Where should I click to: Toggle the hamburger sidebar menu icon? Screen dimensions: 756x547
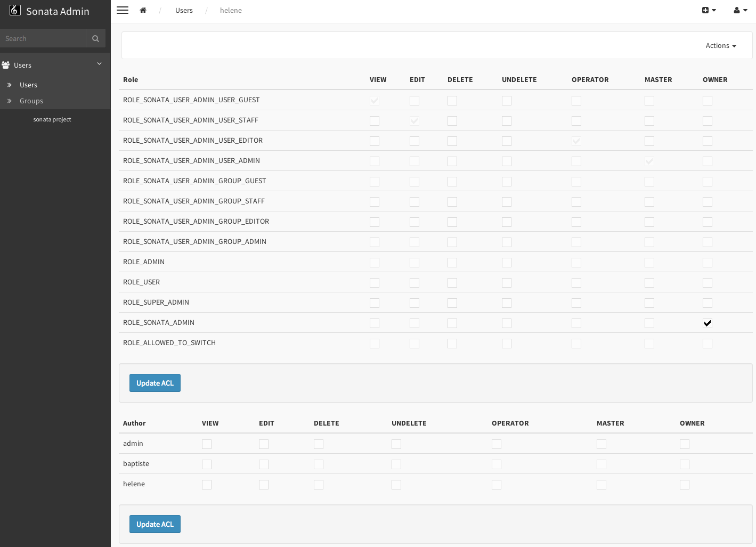123,10
